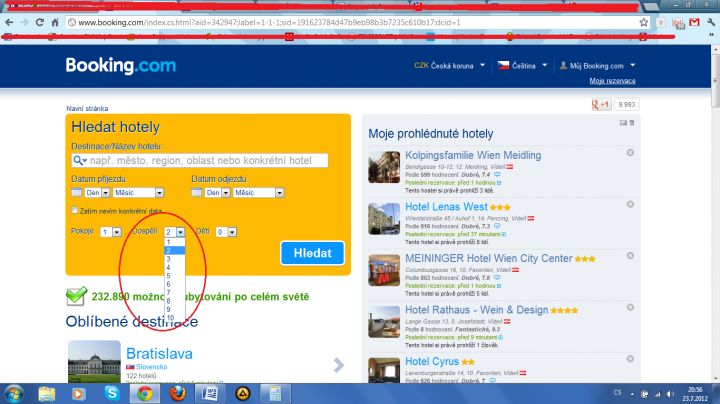Select 4 in the adults list
The width and height of the screenshot is (720, 404).
(174, 267)
